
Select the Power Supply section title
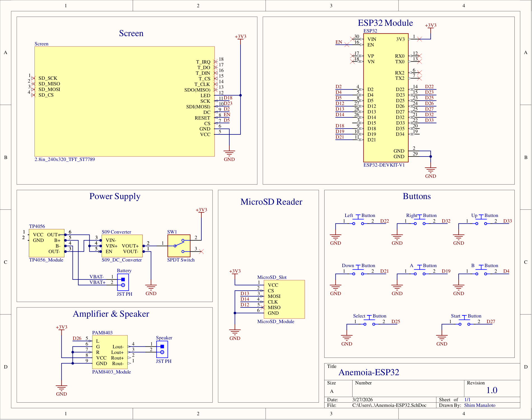[115, 196]
